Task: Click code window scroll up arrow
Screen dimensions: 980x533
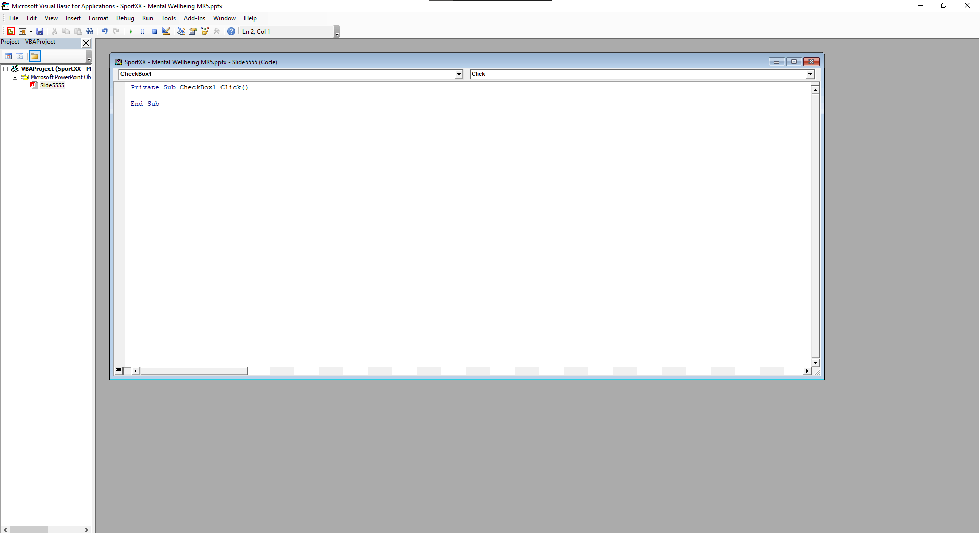Action: (815, 90)
